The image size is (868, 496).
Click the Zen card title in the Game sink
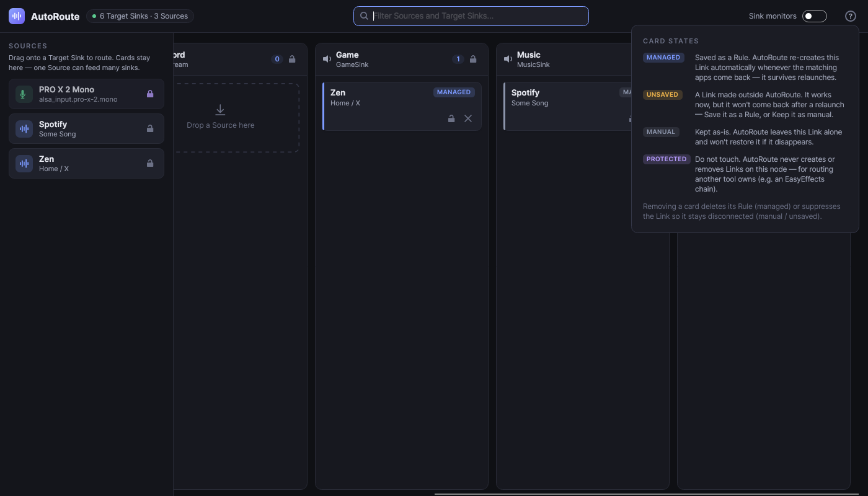point(338,93)
